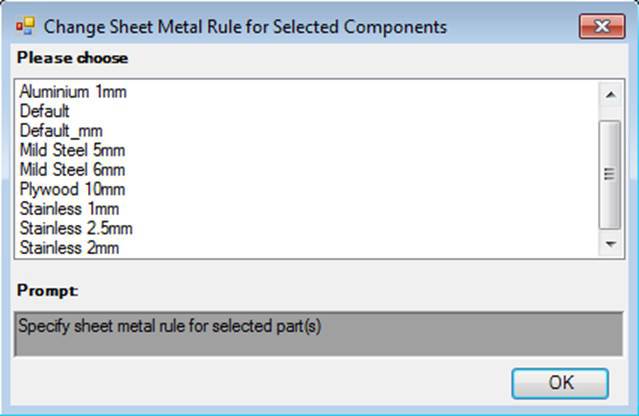The width and height of the screenshot is (639, 416).
Task: Select the Aluminium 1mm rule
Action: 73,92
